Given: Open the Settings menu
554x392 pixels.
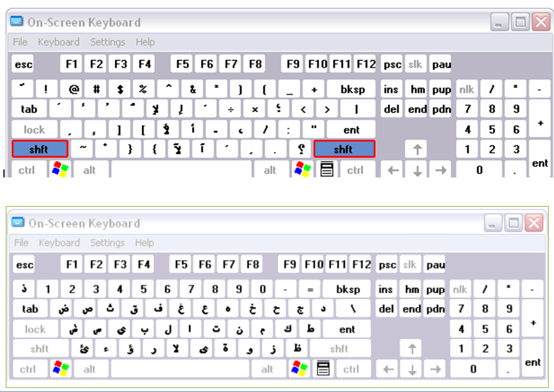Looking at the screenshot, I should click(x=107, y=42).
